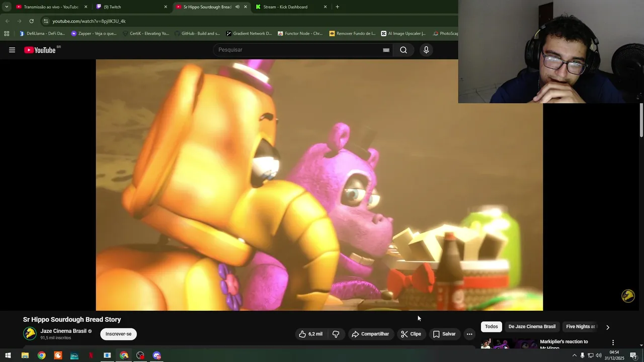This screenshot has height=362, width=644.
Task: Go forward in browser history
Action: coord(19,21)
